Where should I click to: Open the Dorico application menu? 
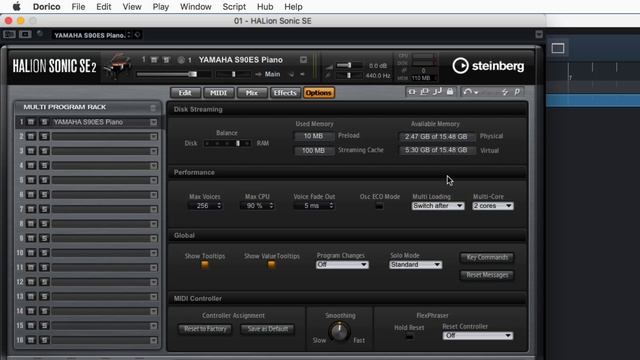47,7
